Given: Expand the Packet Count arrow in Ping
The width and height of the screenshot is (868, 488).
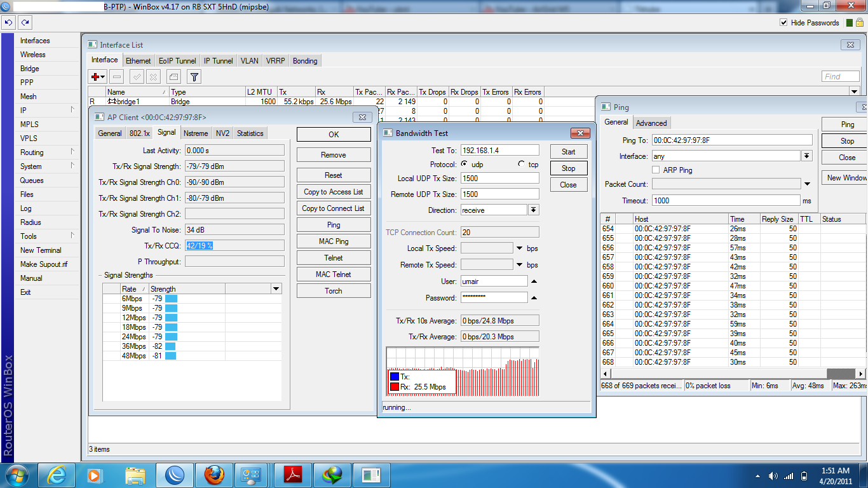Looking at the screenshot, I should (x=807, y=184).
